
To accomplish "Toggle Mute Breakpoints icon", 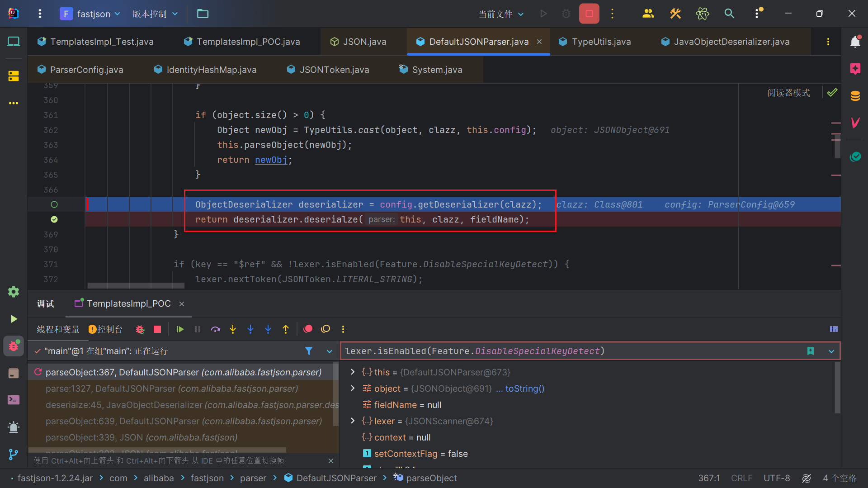I will point(325,329).
